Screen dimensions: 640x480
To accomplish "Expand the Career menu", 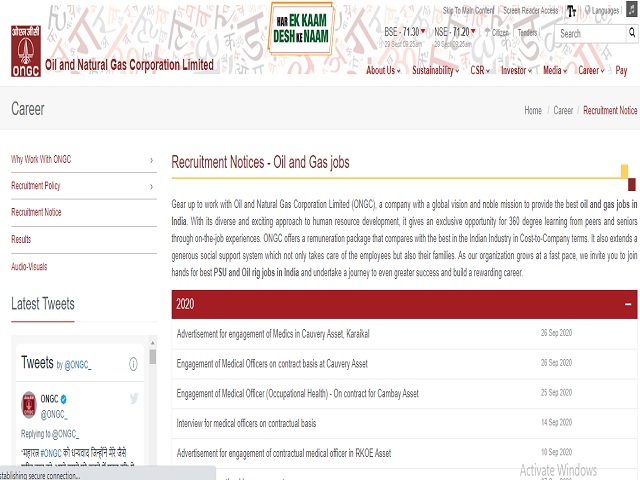I will 591,70.
